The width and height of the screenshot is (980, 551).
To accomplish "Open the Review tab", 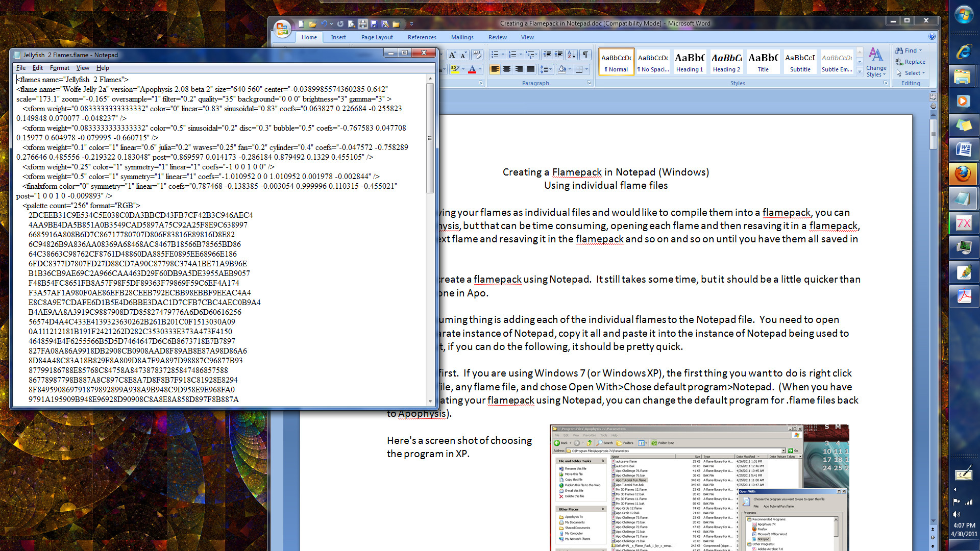I will pyautogui.click(x=497, y=37).
